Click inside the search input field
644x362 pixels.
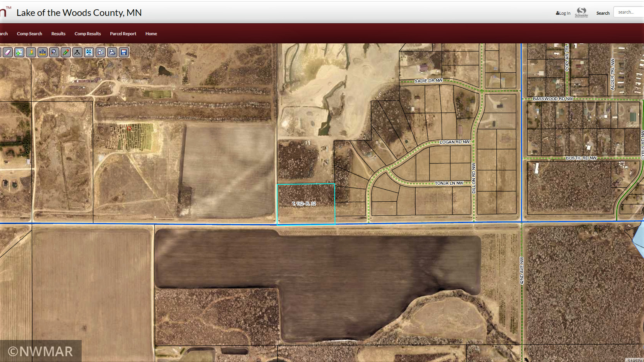629,12
